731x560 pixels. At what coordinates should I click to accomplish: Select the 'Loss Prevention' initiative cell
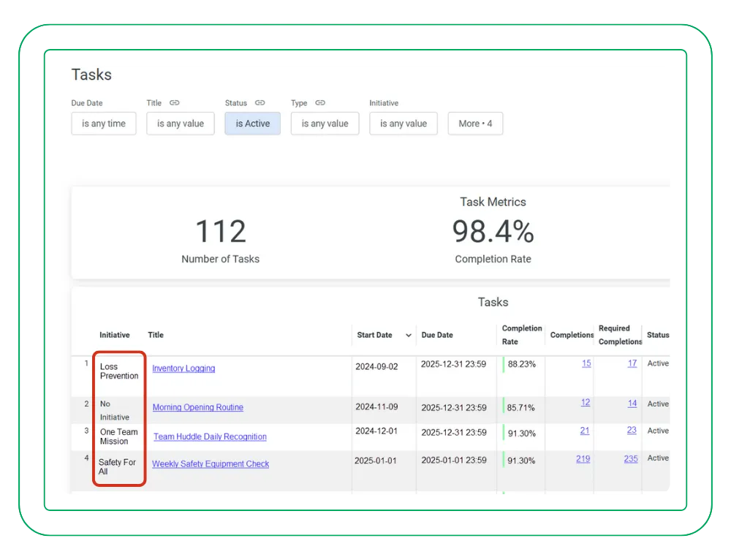[119, 371]
